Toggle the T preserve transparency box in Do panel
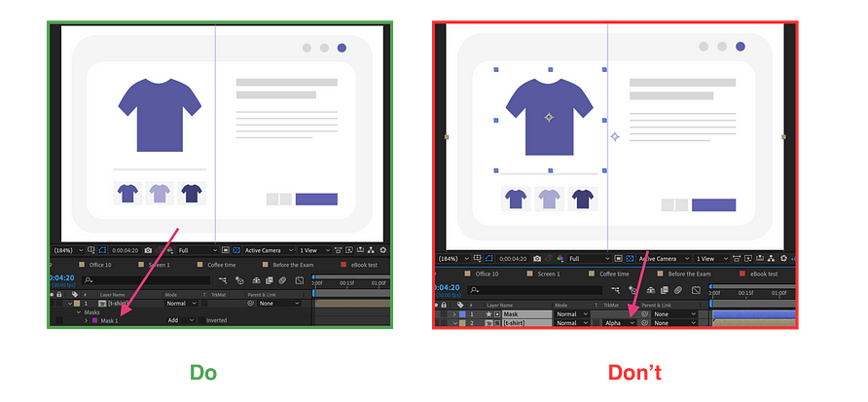The height and width of the screenshot is (402, 868). [x=204, y=303]
